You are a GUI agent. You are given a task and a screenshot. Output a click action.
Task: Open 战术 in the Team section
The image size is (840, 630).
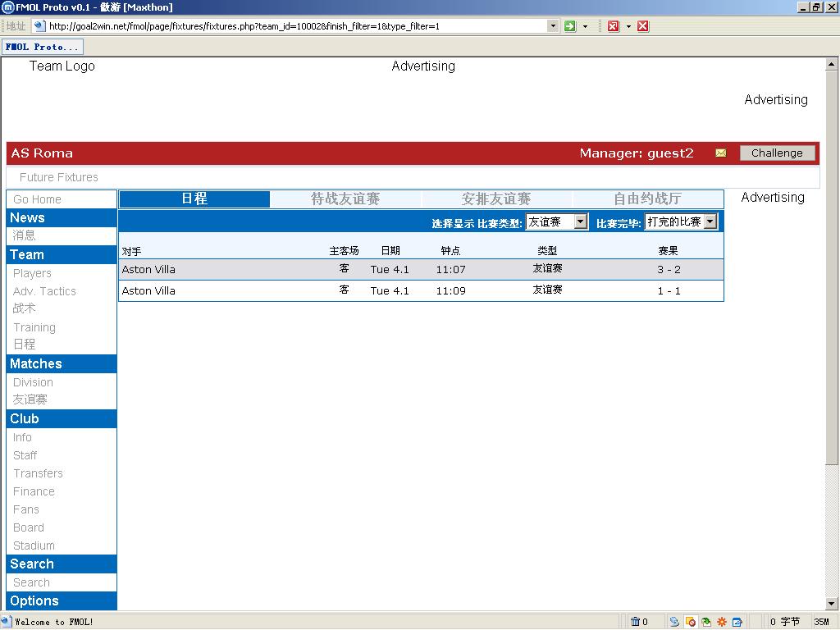tap(24, 308)
